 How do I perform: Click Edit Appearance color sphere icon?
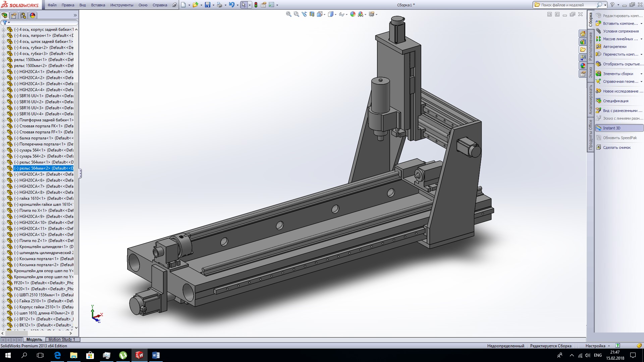coord(353,14)
